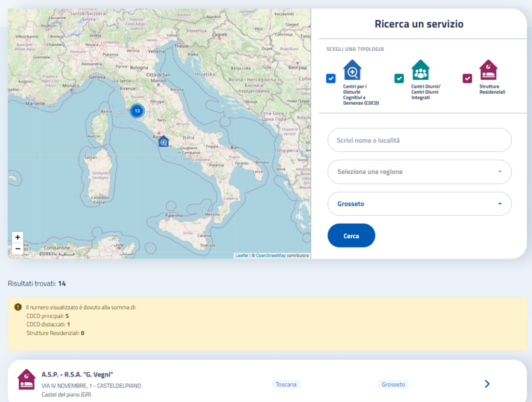This screenshot has height=402, width=532.
Task: Zoom out the map with minus button
Action: (18, 249)
